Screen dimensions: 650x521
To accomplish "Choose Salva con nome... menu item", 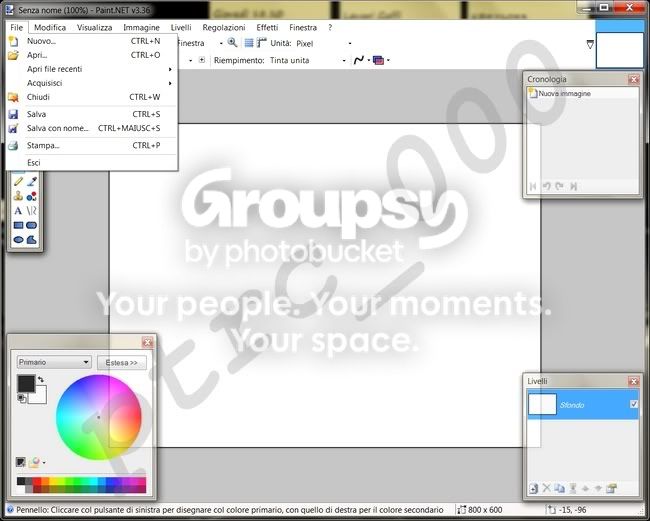I will tap(93, 128).
